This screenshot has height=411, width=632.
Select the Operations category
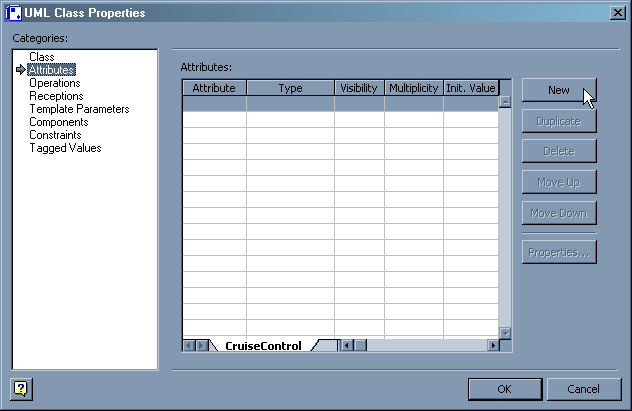click(x=55, y=83)
